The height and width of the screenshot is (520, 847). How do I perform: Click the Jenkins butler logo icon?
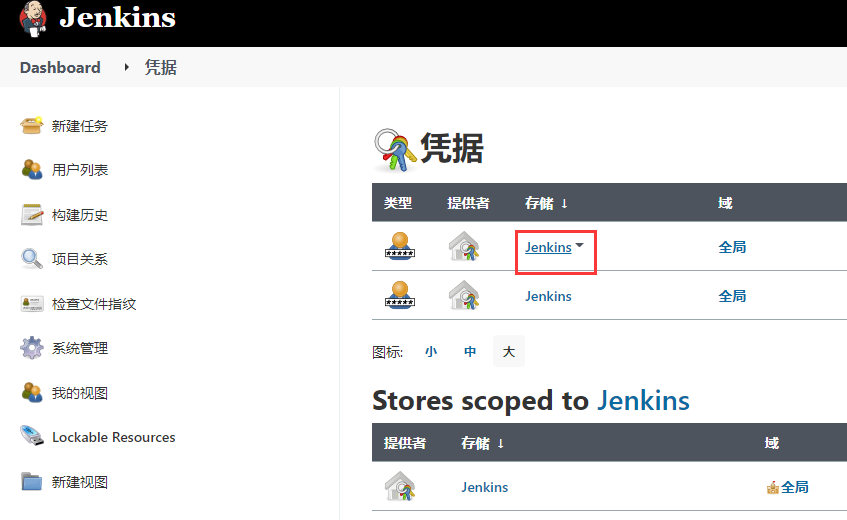[x=32, y=19]
